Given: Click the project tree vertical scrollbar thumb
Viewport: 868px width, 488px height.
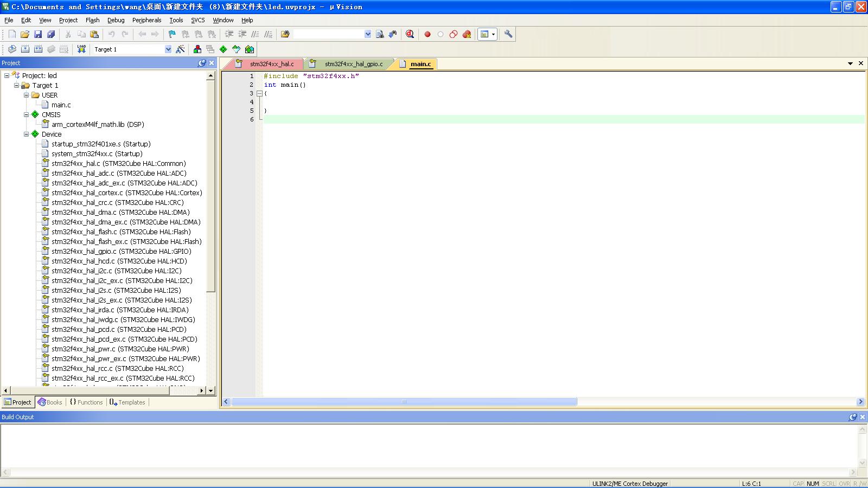Looking at the screenshot, I should tap(211, 186).
